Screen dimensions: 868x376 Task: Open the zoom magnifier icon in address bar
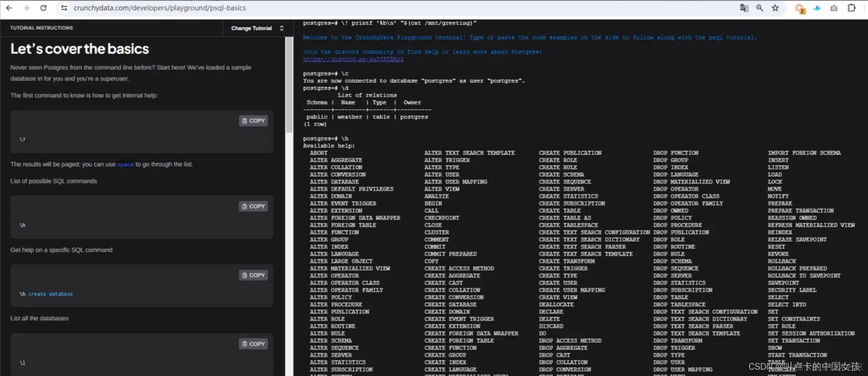pyautogui.click(x=760, y=8)
